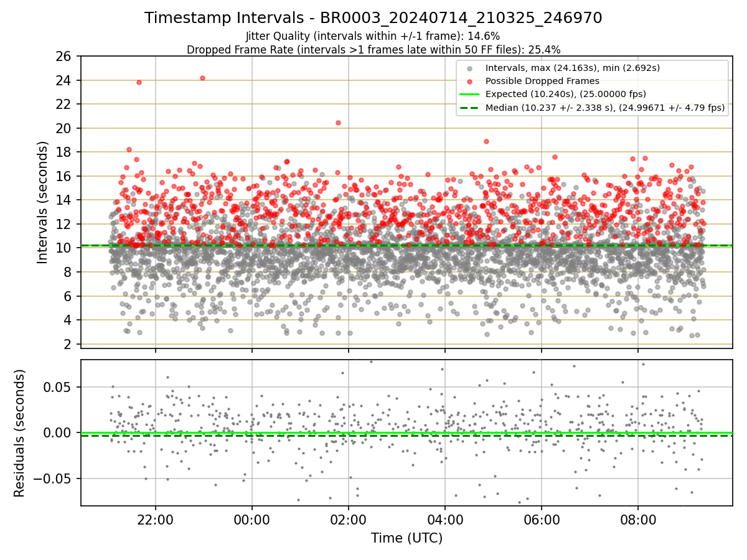747x560 pixels.
Task: Click the "8" tick on the intervals axis
Action: click(67, 273)
